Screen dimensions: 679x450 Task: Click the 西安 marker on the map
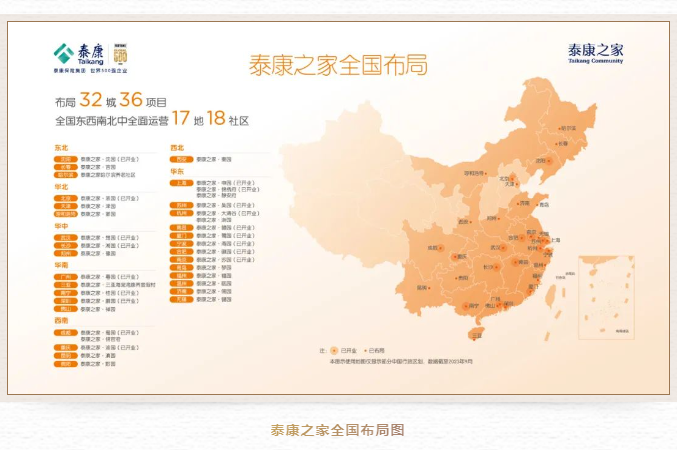coord(471,222)
